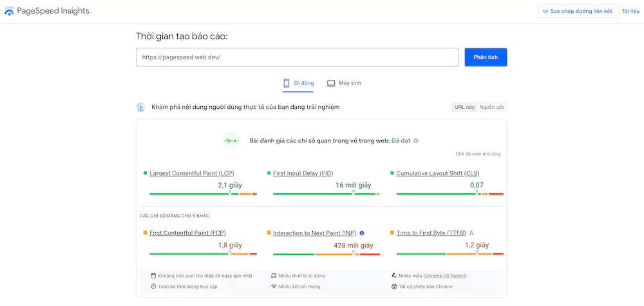Viewport: 644px width, 306px height.
Task: Open First Contentful Paint (FCP) link
Action: pyautogui.click(x=187, y=233)
